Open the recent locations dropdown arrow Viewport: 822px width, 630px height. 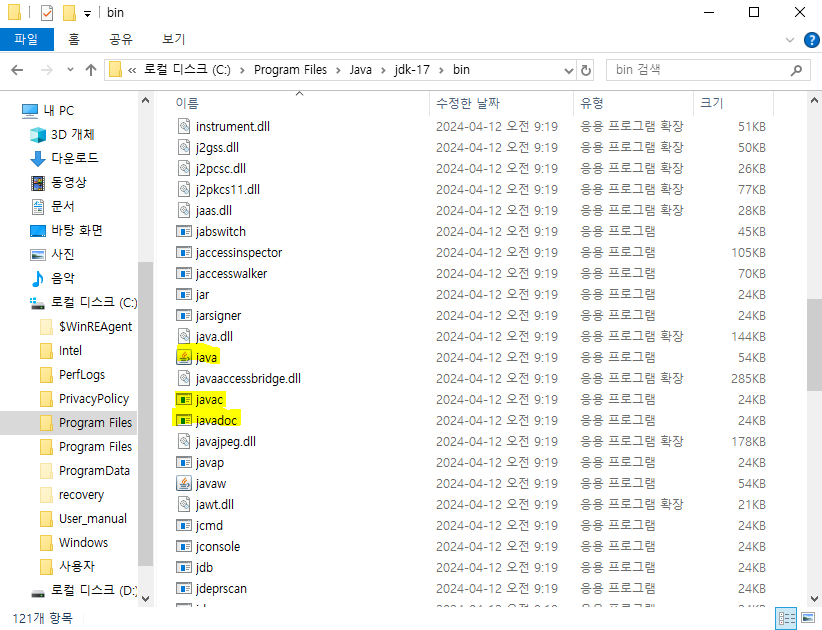[x=70, y=70]
